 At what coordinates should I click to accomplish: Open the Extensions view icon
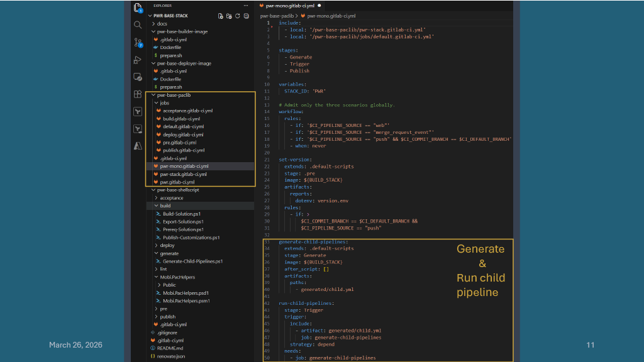(138, 94)
